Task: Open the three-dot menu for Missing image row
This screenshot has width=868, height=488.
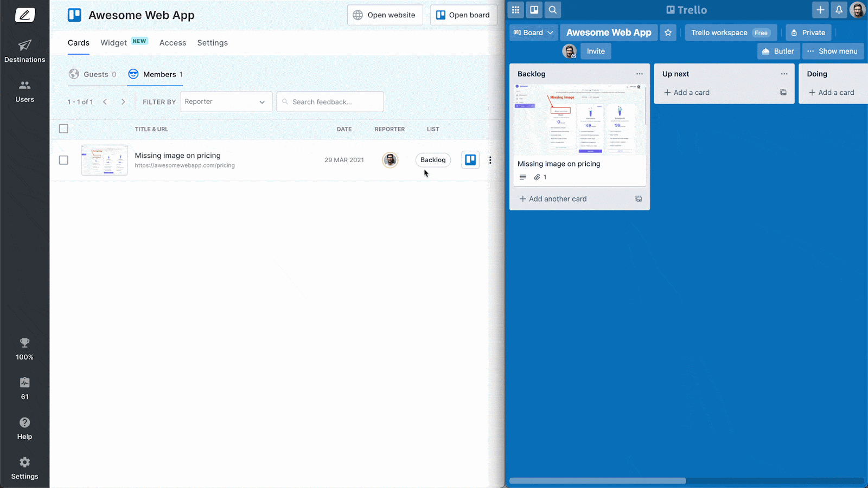Action: (x=490, y=160)
